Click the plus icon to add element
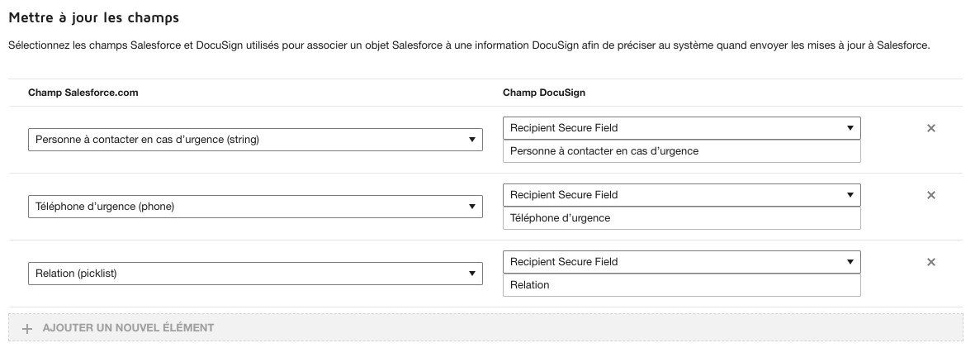 tap(26, 328)
